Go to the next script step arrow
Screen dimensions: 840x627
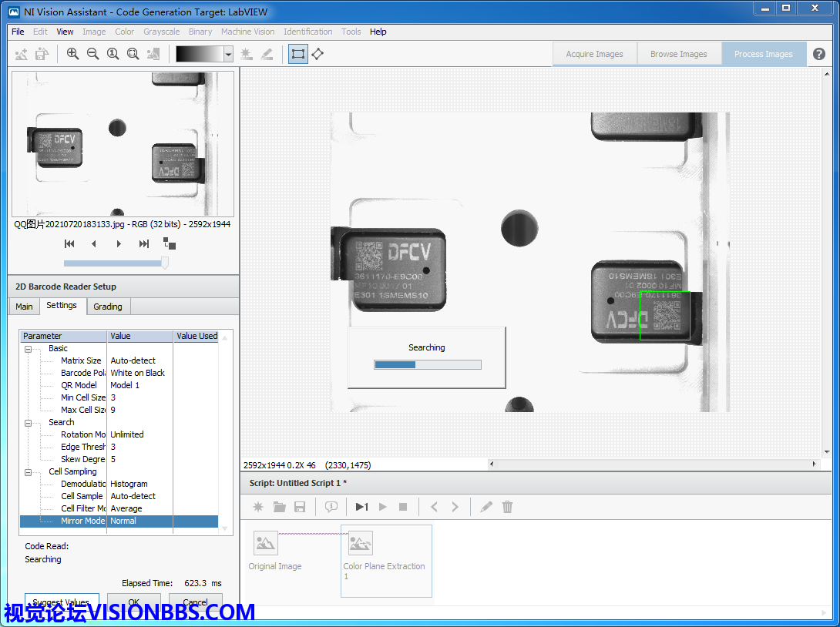coord(455,507)
